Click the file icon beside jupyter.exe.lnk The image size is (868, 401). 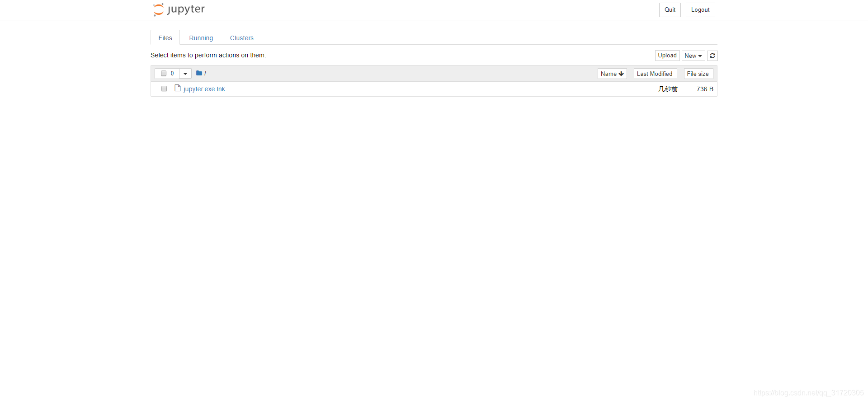[178, 88]
